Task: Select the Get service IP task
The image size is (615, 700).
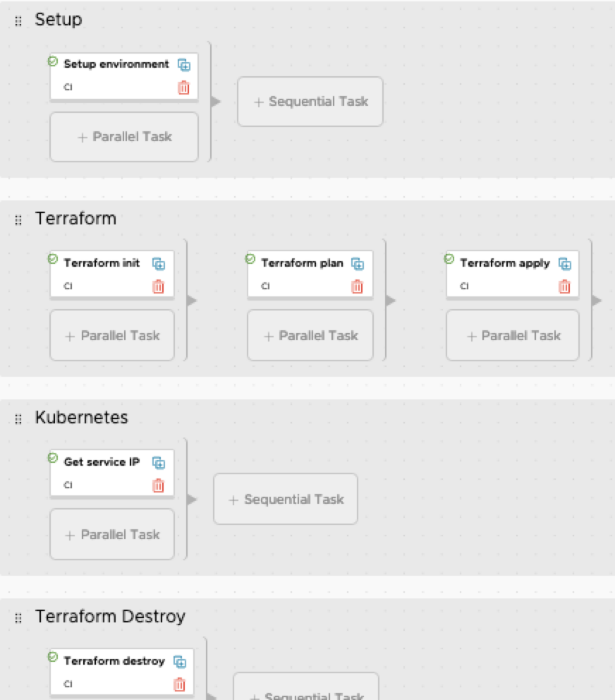Action: (102, 473)
